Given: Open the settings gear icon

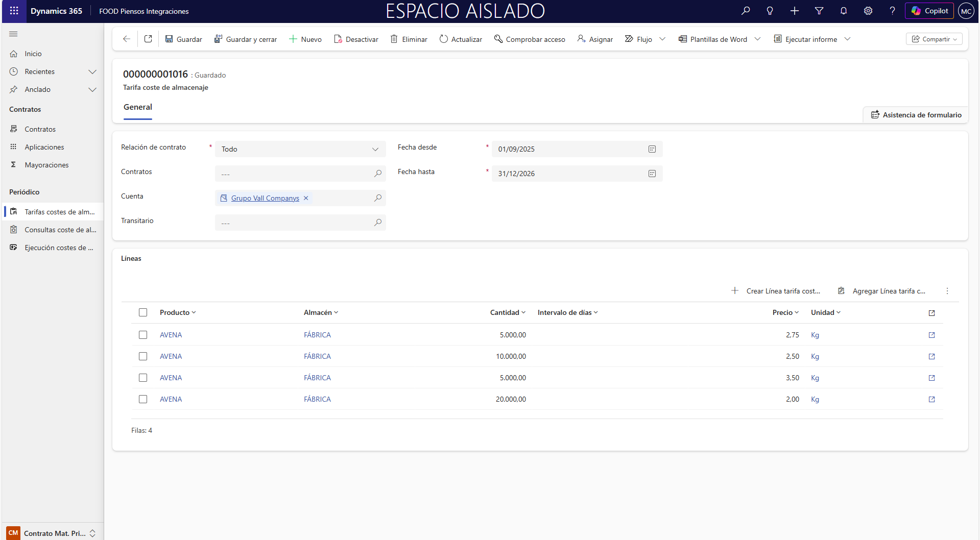Looking at the screenshot, I should tap(868, 11).
